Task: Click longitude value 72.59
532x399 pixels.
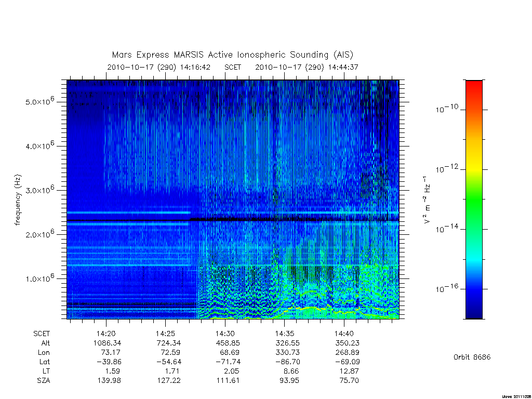Action: pyautogui.click(x=170, y=353)
